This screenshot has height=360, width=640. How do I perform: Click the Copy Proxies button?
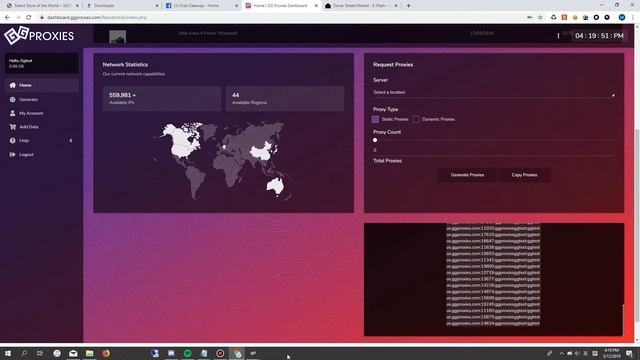[x=524, y=175]
